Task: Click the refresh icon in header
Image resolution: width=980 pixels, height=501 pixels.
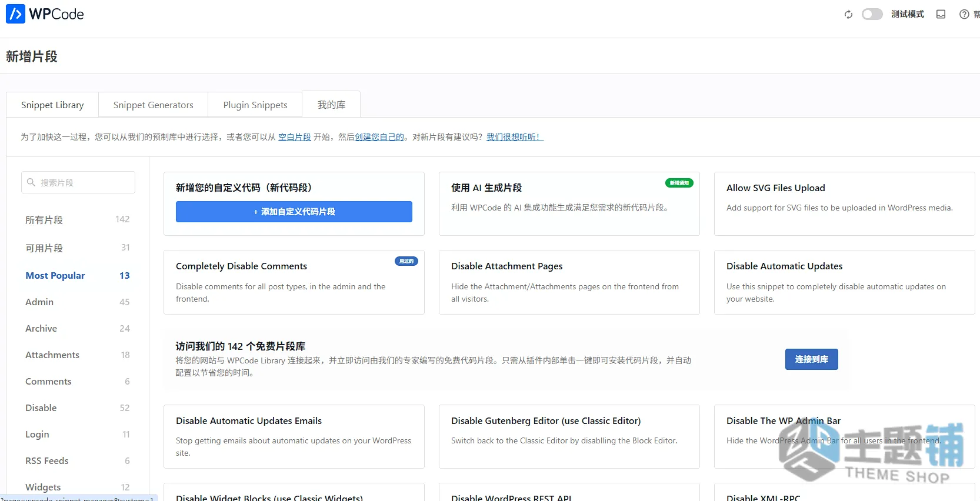Action: [x=848, y=15]
